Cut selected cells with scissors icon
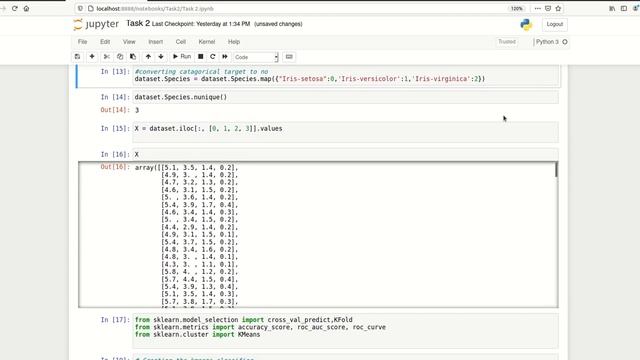This screenshot has width=640, height=360. click(x=107, y=57)
